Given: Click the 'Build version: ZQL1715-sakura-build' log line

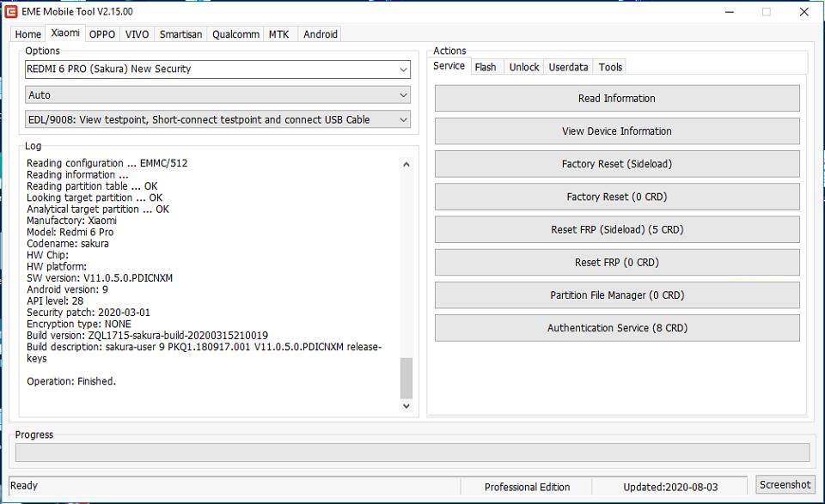Looking at the screenshot, I should coord(147,336).
